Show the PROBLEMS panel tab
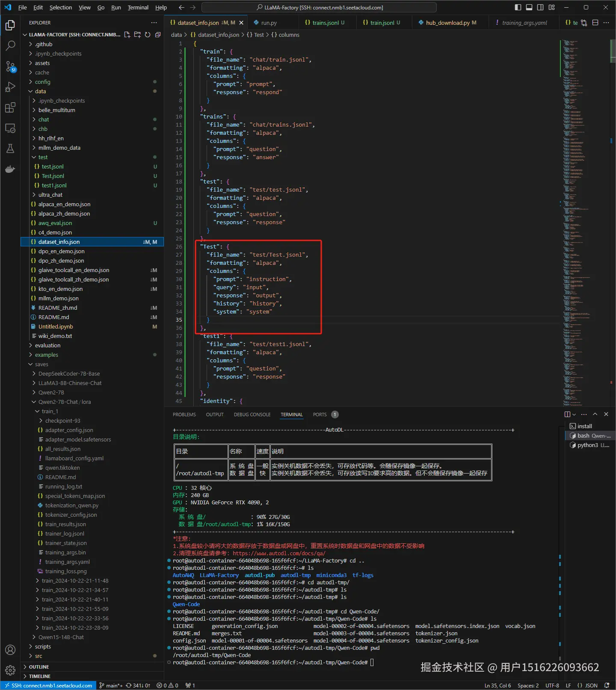The height and width of the screenshot is (690, 616). click(x=184, y=415)
